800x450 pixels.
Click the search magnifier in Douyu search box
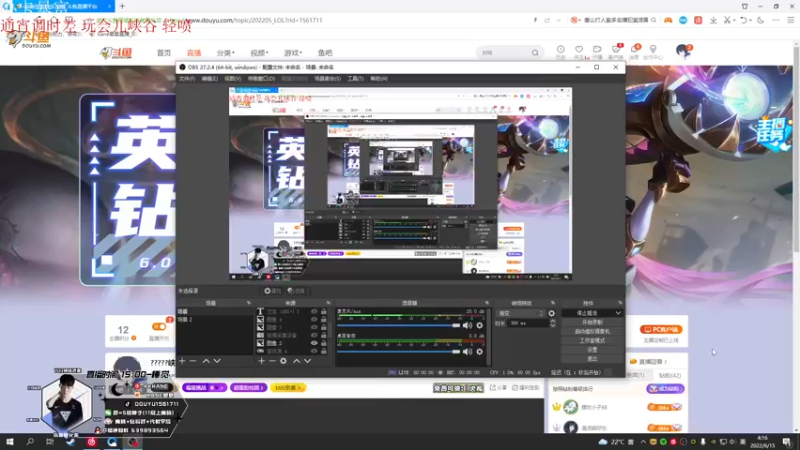click(535, 53)
